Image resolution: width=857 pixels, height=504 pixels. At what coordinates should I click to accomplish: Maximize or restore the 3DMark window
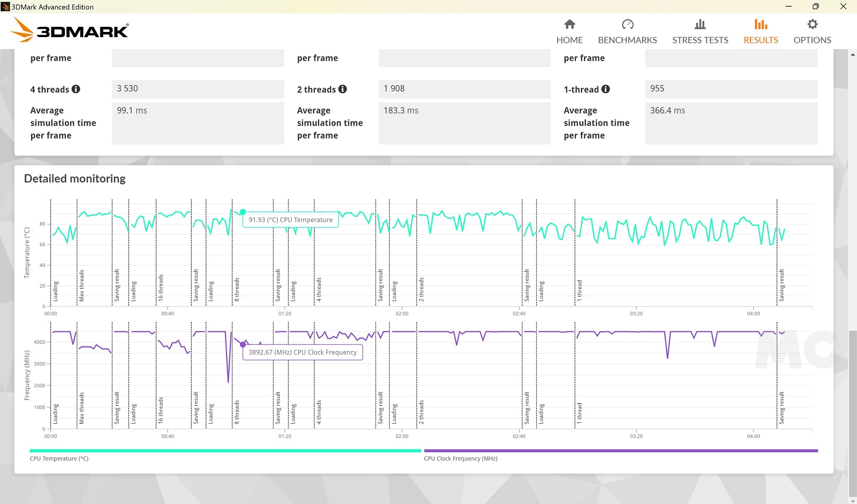point(815,7)
